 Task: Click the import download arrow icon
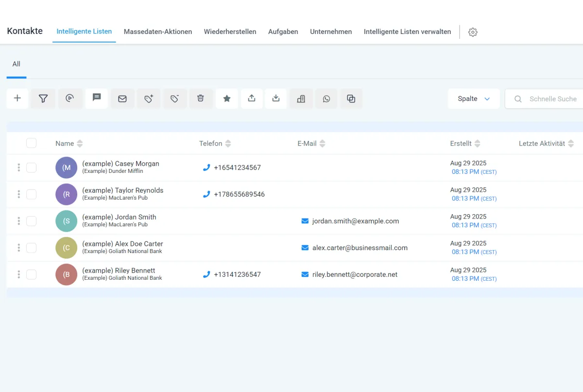tap(276, 99)
